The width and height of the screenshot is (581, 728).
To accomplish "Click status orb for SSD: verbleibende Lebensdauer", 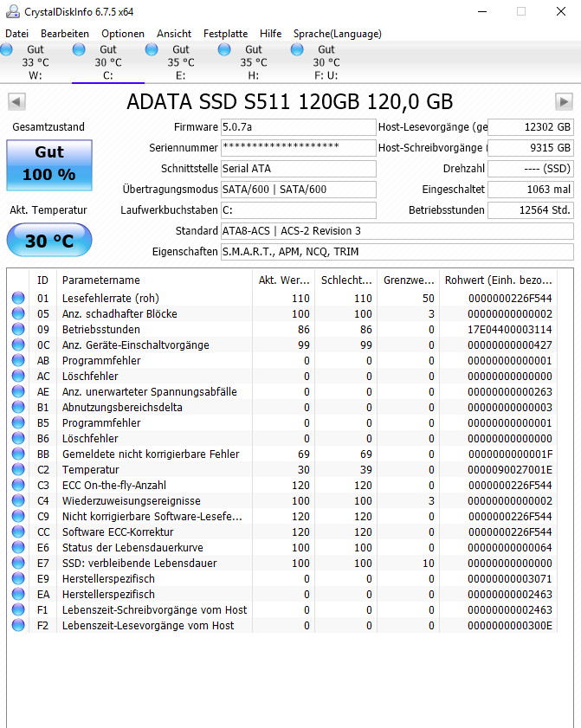I will [18, 563].
